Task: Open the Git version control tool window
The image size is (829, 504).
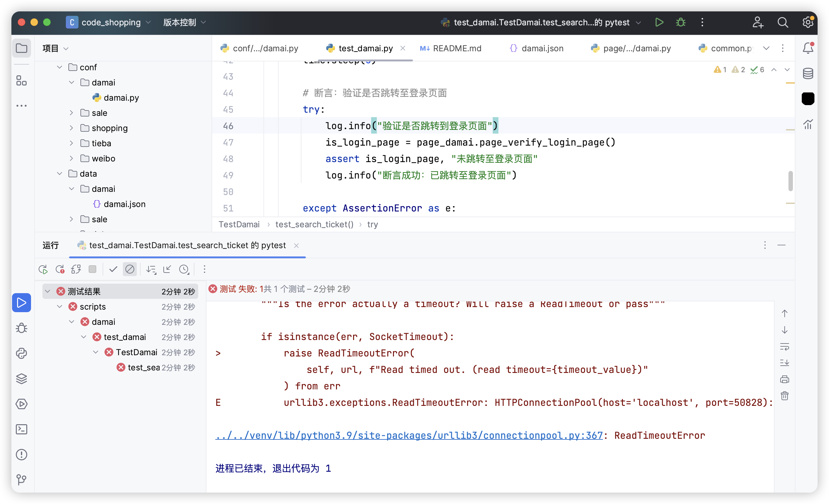Action: pyautogui.click(x=22, y=479)
